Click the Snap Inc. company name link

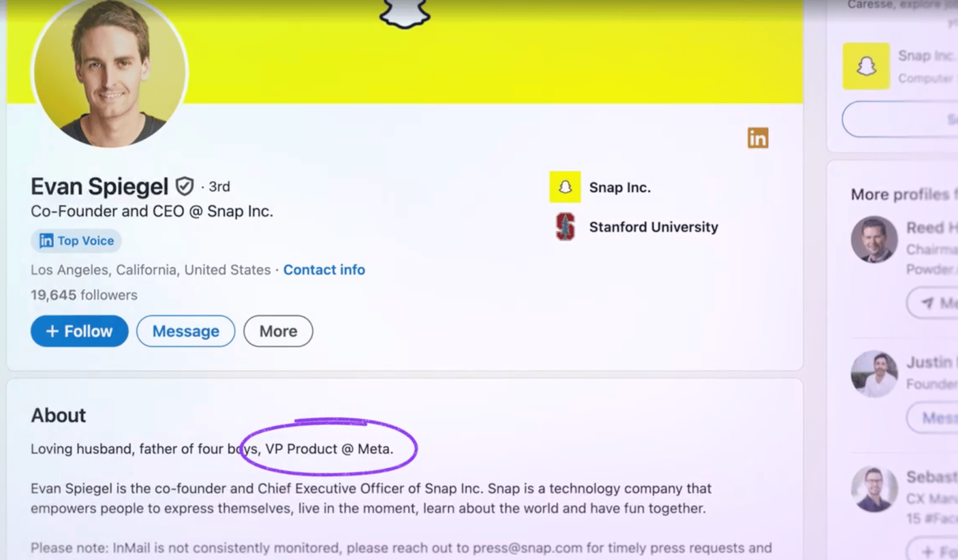tap(620, 187)
